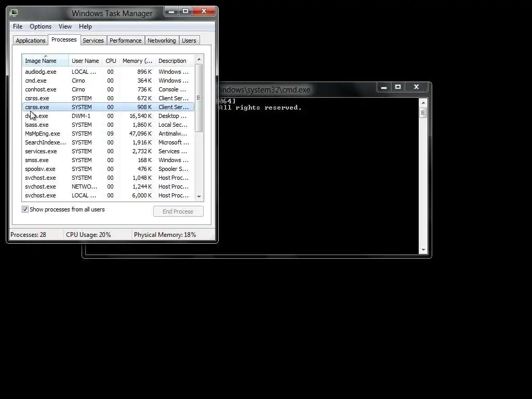Toggle Show processes from all users checkbox

(x=25, y=209)
